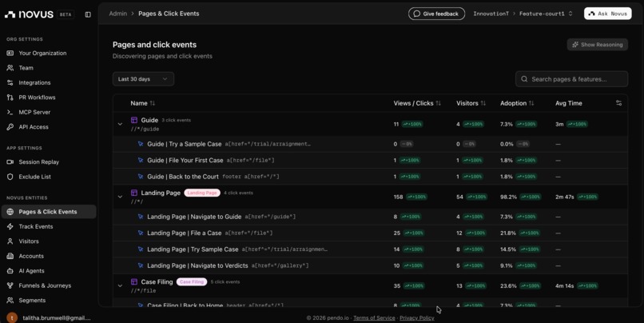Click cursor icon of Landing Page | File a Case
This screenshot has height=323, width=644.
[x=141, y=233]
